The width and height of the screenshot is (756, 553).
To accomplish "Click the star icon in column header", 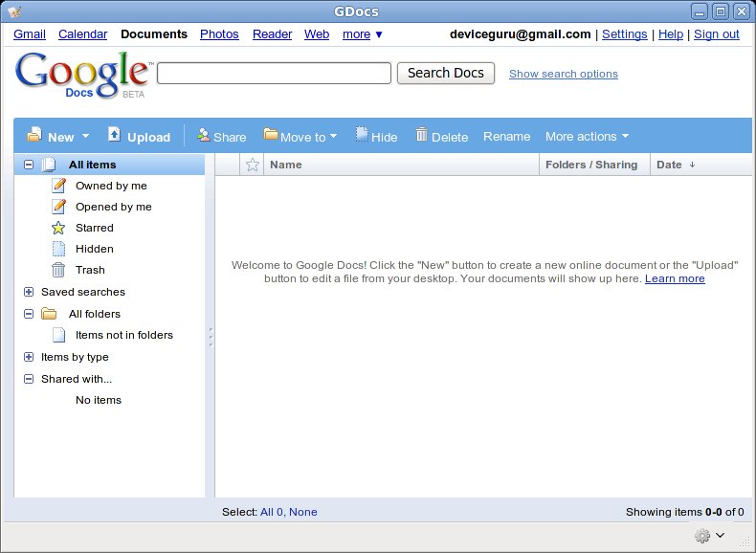I will [253, 165].
